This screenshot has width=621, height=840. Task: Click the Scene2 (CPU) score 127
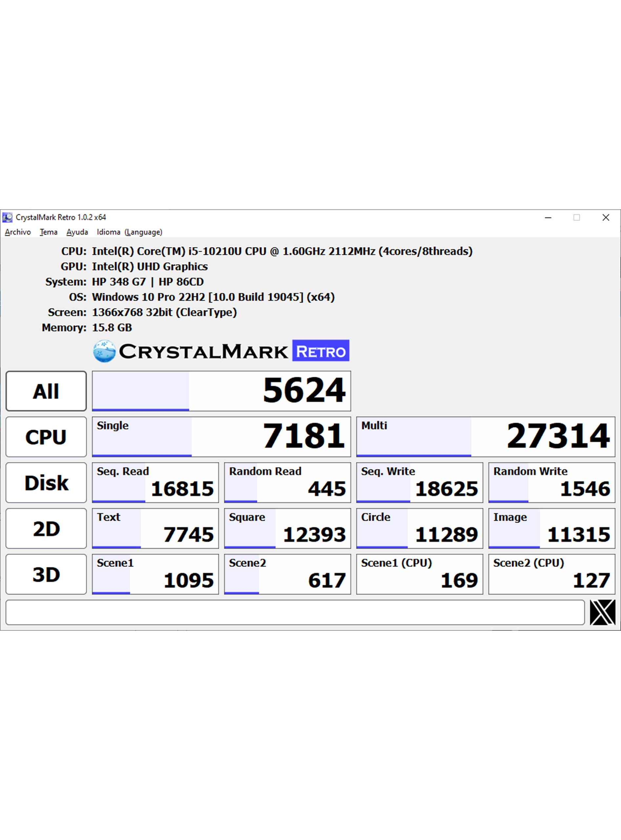pyautogui.click(x=552, y=575)
